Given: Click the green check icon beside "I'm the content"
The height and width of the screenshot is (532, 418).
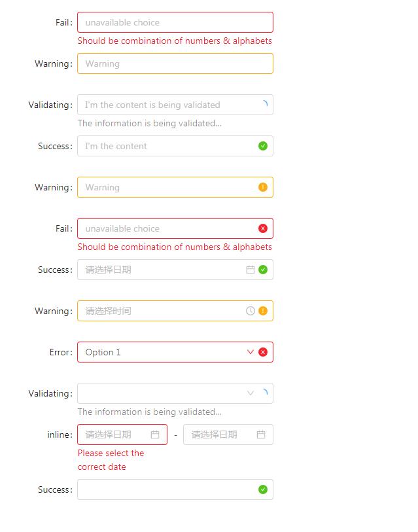Looking at the screenshot, I should [x=262, y=146].
